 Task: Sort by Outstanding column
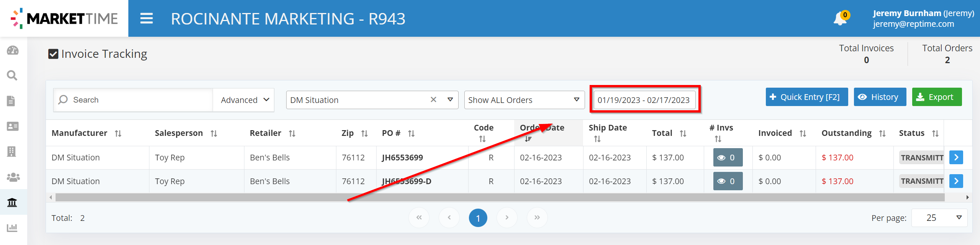882,133
